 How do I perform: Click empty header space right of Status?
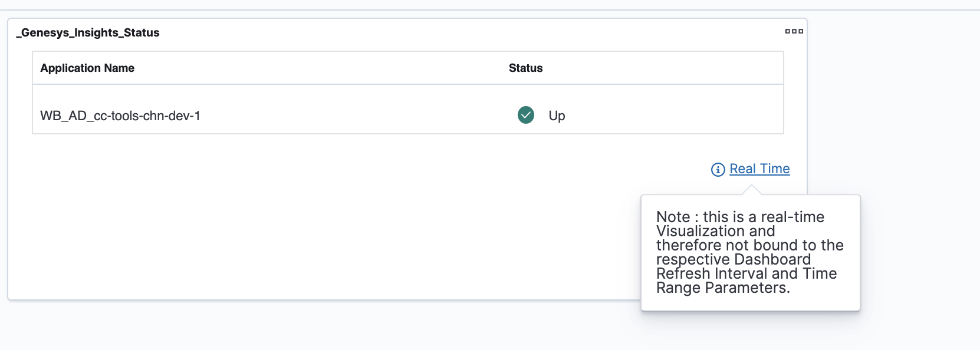click(x=660, y=68)
